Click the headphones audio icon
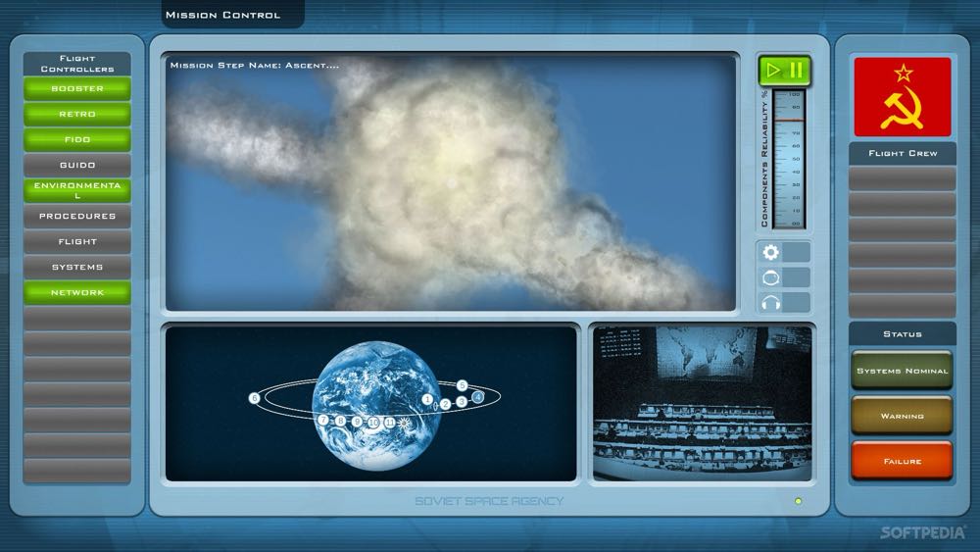The width and height of the screenshot is (980, 552). click(770, 303)
